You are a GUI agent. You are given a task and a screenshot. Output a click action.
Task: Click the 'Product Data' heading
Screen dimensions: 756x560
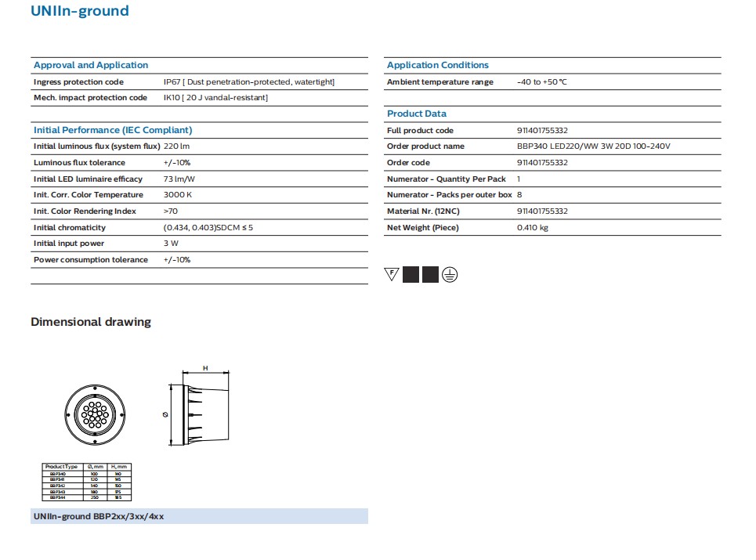tap(417, 114)
